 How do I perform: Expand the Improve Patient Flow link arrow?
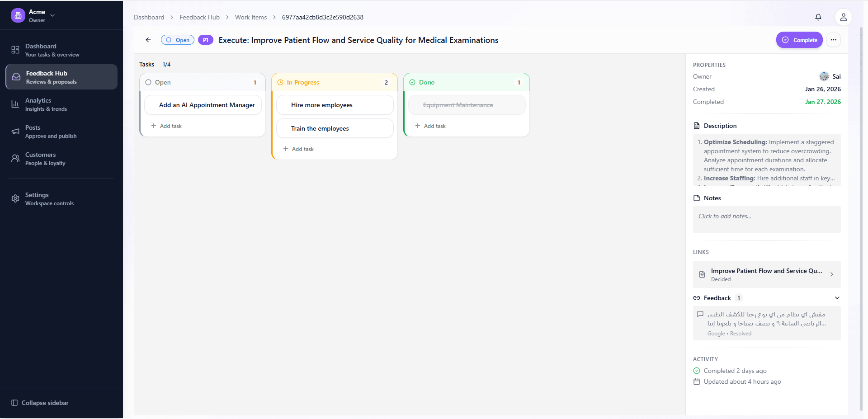point(832,274)
